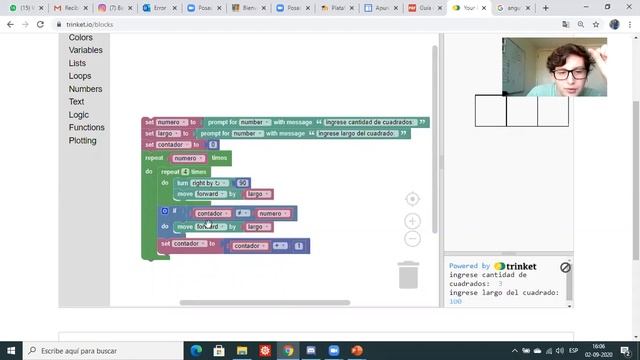Open the translate page icon
Viewport: 640px width, 360px height.
click(x=565, y=24)
